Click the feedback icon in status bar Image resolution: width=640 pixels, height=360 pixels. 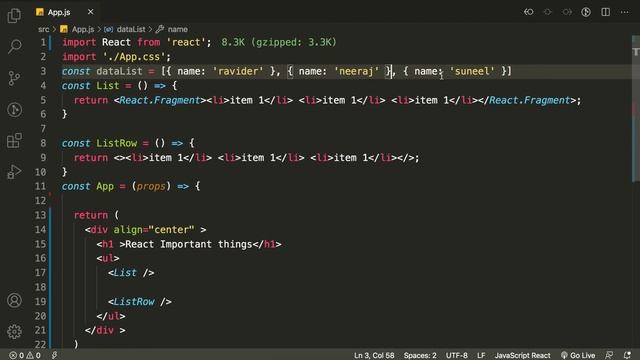pos(609,356)
